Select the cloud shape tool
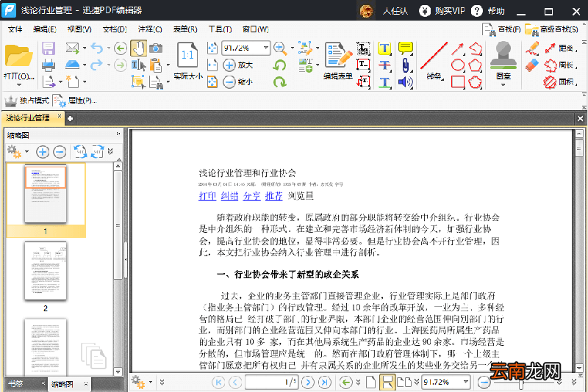This screenshot has width=588, height=392. [475, 81]
